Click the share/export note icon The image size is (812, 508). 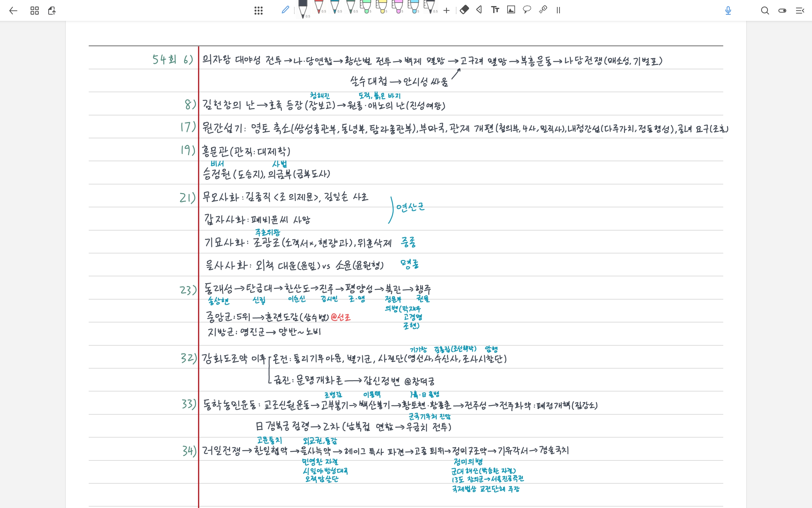point(52,11)
